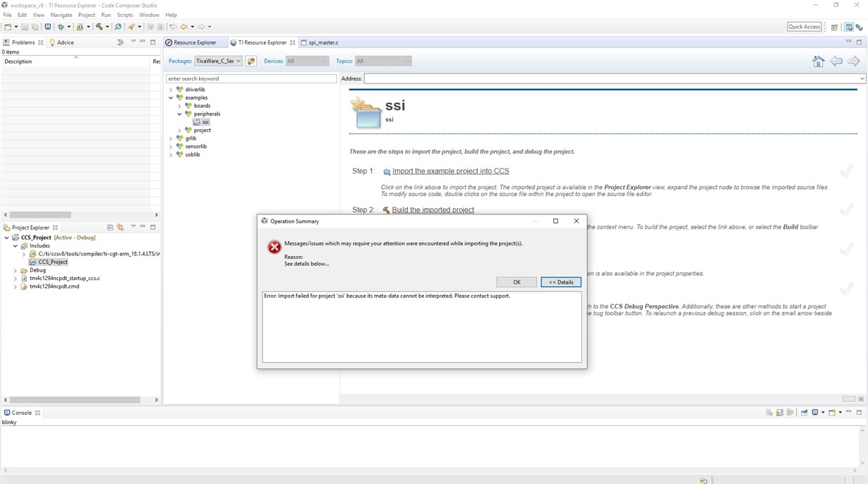Open the Address field dropdown arrow
The height and width of the screenshot is (484, 868).
[x=862, y=79]
